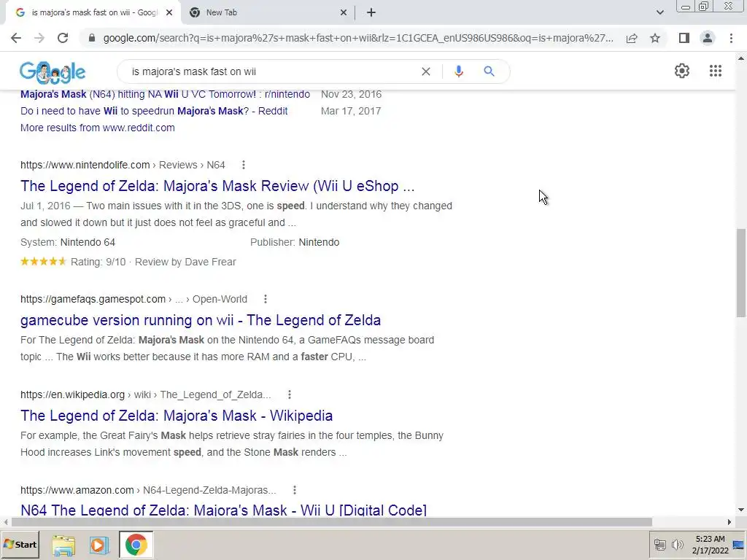This screenshot has width=747, height=560.
Task: Open more options for wikipedia result
Action: tap(289, 394)
